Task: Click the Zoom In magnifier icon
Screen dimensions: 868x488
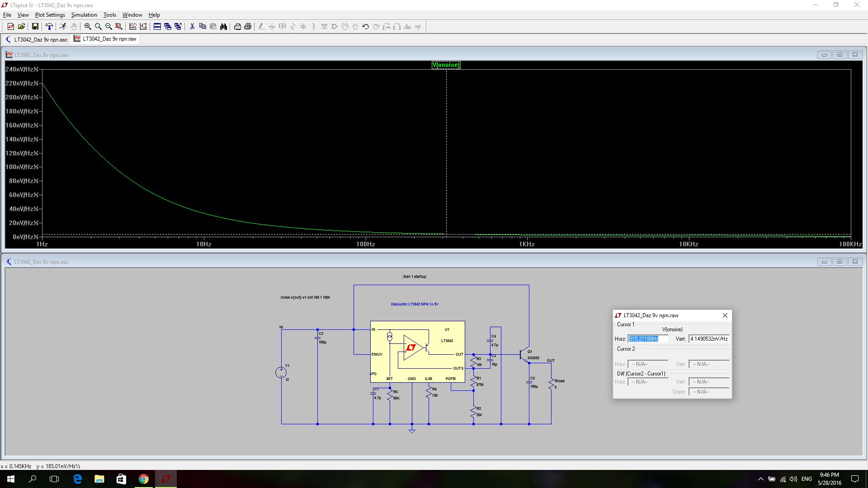Action: click(x=88, y=27)
